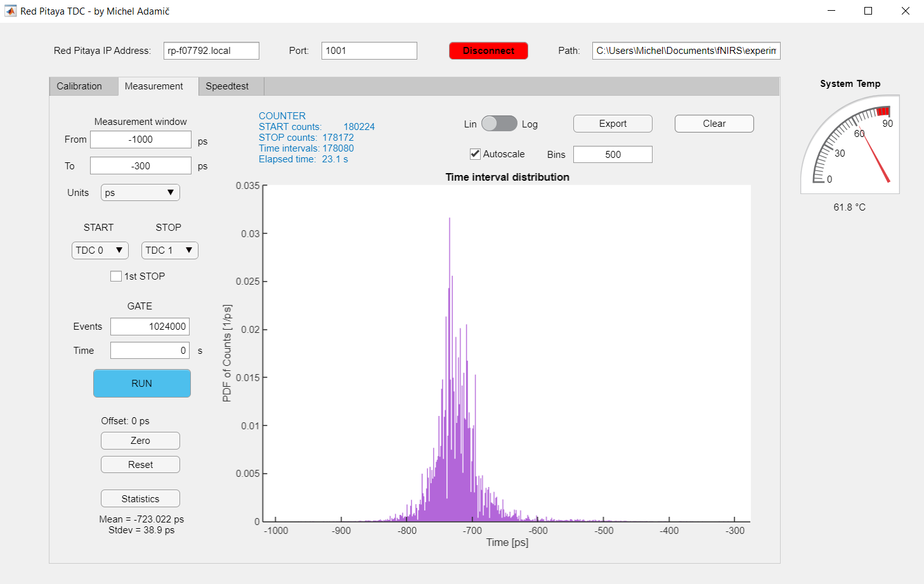This screenshot has width=924, height=584.
Task: Toggle the Lin/Log scale switch
Action: coord(499,124)
